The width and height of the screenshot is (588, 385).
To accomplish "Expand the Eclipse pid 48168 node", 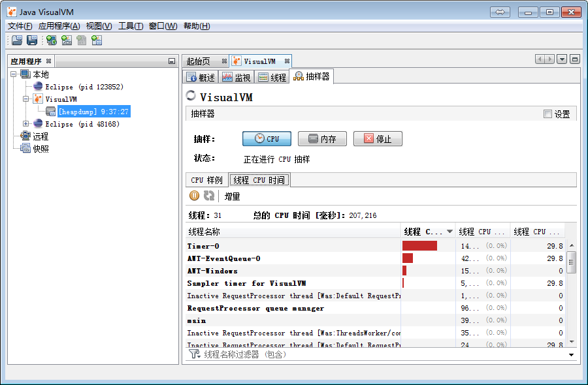I will coord(26,123).
